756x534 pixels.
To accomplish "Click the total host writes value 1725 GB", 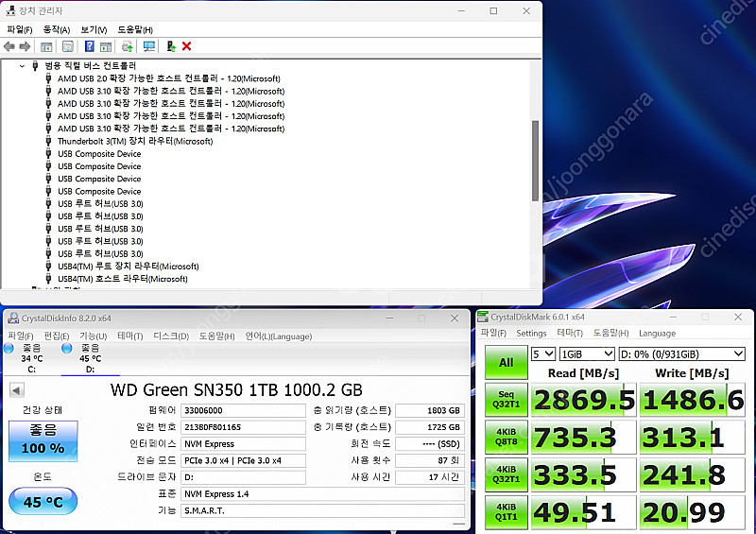I will (x=430, y=427).
